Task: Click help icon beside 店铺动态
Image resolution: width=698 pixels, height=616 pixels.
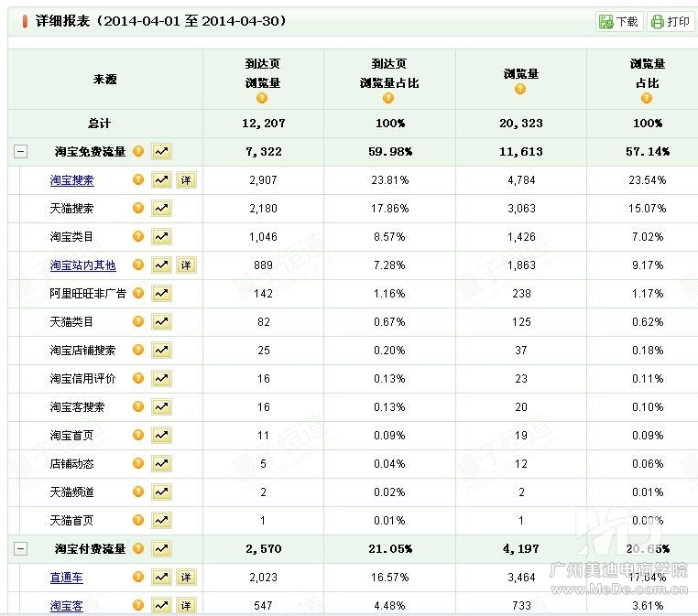Action: [138, 463]
